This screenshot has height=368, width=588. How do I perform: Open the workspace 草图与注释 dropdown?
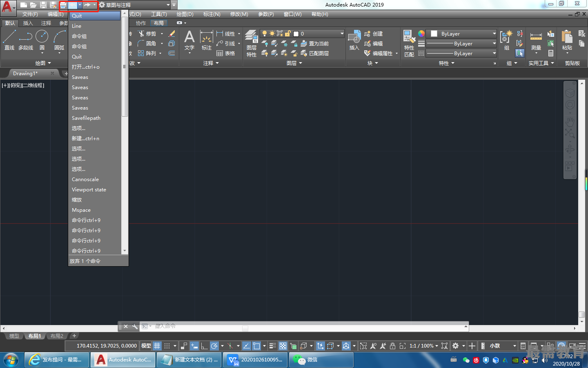[x=134, y=5]
